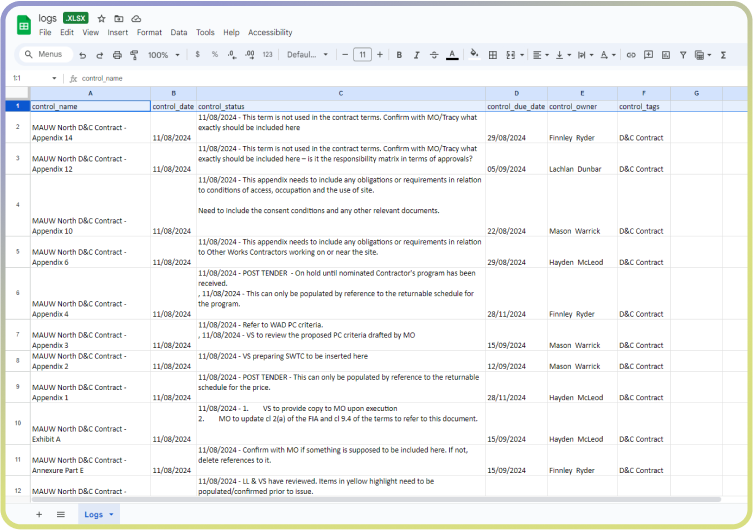Select the column C header
The height and width of the screenshot is (530, 753).
[x=340, y=93]
